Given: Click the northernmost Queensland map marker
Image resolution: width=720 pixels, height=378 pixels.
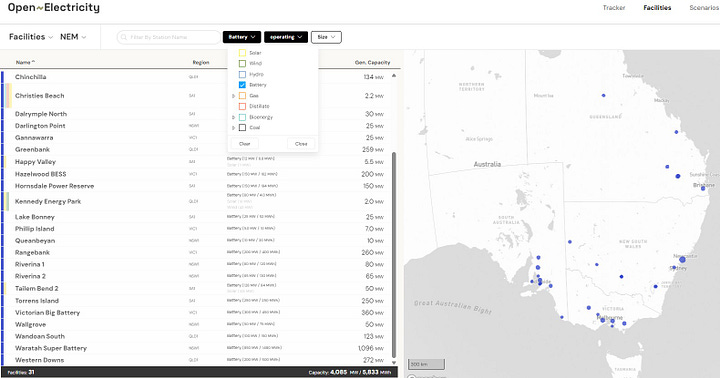Looking at the screenshot, I should pos(603,96).
